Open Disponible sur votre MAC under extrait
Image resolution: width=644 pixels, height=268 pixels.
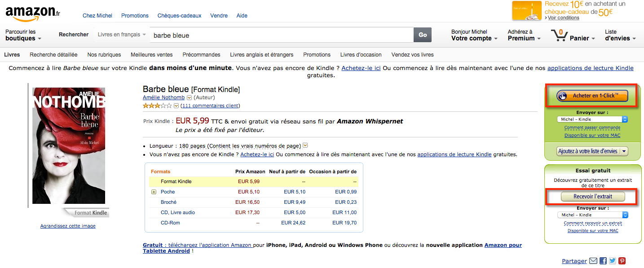593,231
